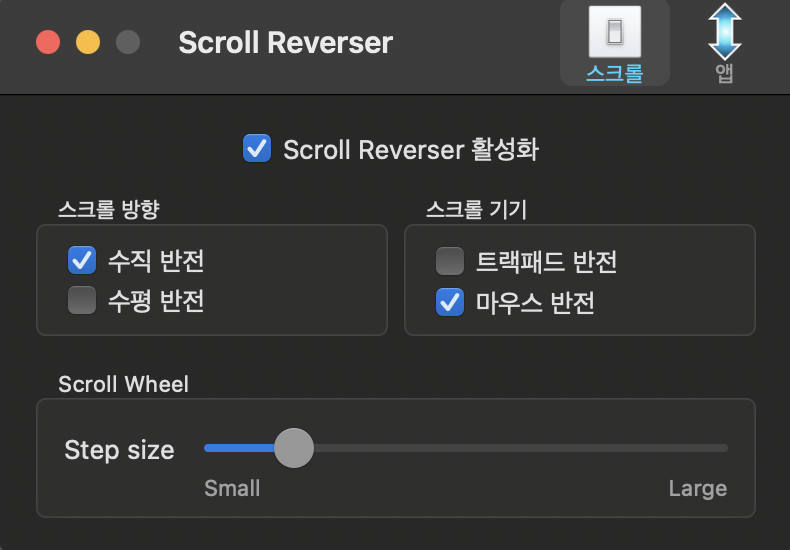Uncheck the 마우스 반전 checkbox
Image resolution: width=790 pixels, height=550 pixels.
(450, 302)
